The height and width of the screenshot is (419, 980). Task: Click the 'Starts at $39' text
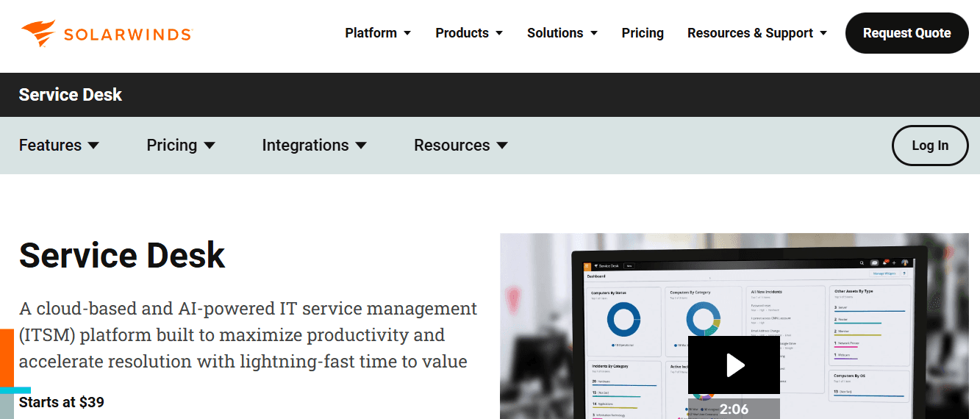tap(62, 402)
